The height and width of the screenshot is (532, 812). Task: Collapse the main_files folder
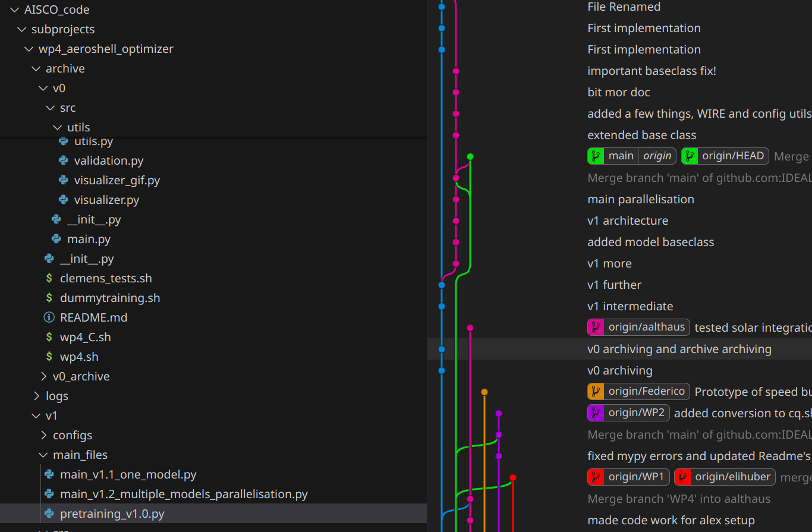[43, 455]
